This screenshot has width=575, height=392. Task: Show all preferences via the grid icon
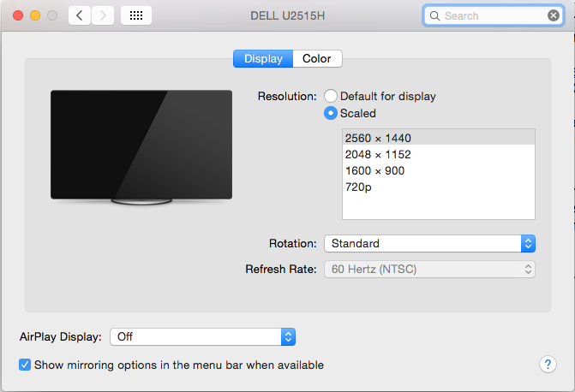coord(136,15)
